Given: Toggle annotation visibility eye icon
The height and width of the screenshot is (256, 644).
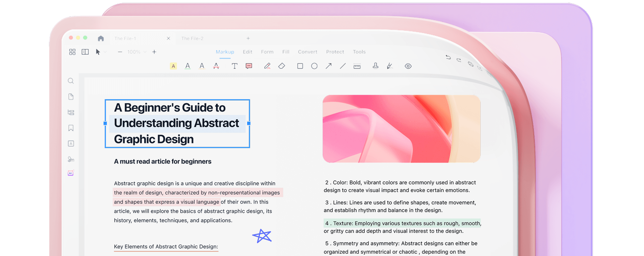Looking at the screenshot, I should pyautogui.click(x=408, y=66).
